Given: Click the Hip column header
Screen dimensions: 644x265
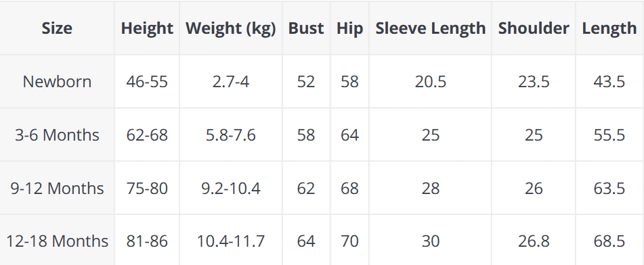Looking at the screenshot, I should 349,28.
